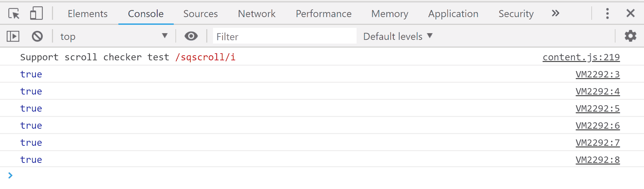Viewport: 644px width, 189px height.
Task: Create a live expression via the eye icon
Action: tap(191, 36)
